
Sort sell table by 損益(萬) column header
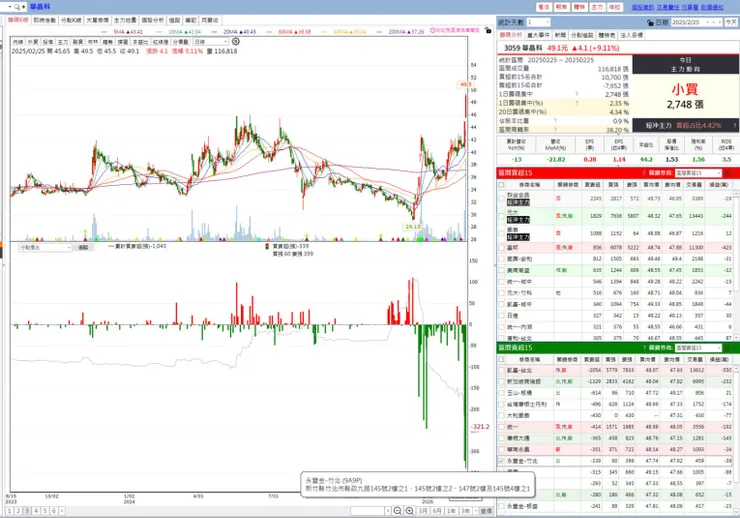[719, 359]
